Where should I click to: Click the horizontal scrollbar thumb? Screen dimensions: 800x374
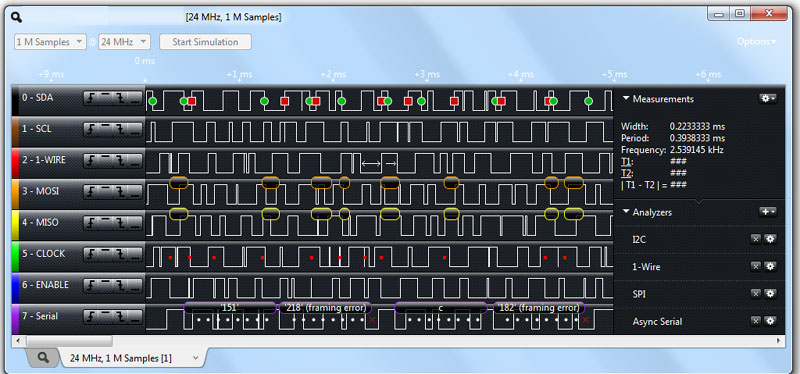(x=69, y=340)
